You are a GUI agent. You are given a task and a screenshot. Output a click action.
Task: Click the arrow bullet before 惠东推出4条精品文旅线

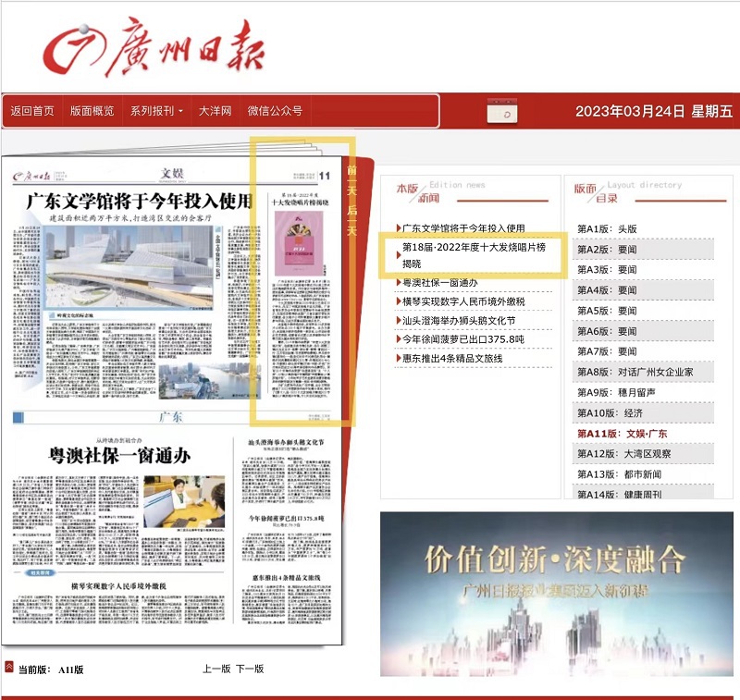(399, 359)
